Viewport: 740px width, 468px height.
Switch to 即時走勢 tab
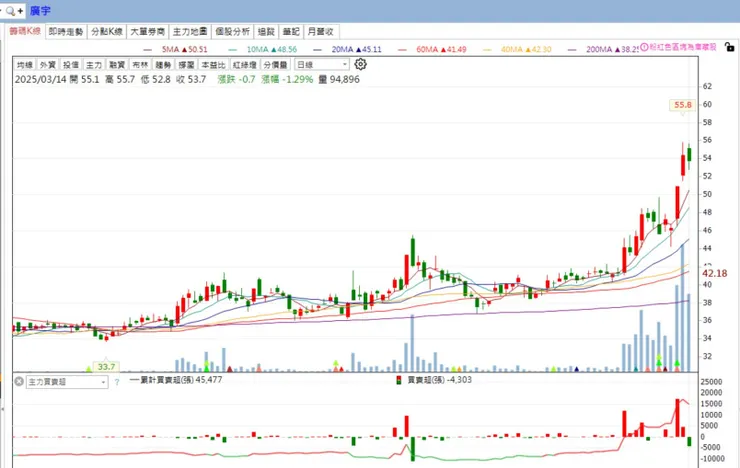point(66,32)
